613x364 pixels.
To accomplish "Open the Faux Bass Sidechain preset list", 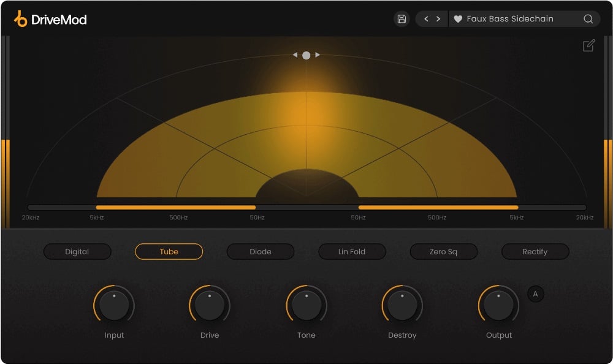I will coord(510,19).
